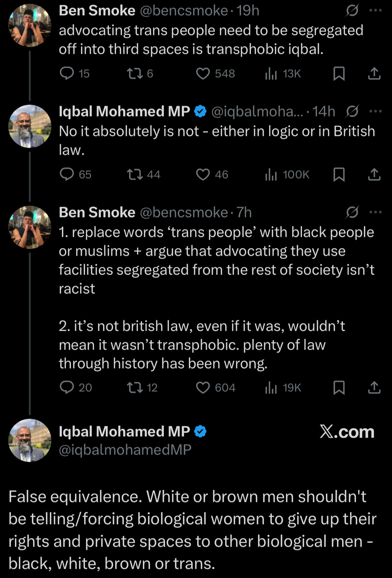
Task: Retweet Ben Smoke's 19h tweet
Action: click(x=135, y=73)
